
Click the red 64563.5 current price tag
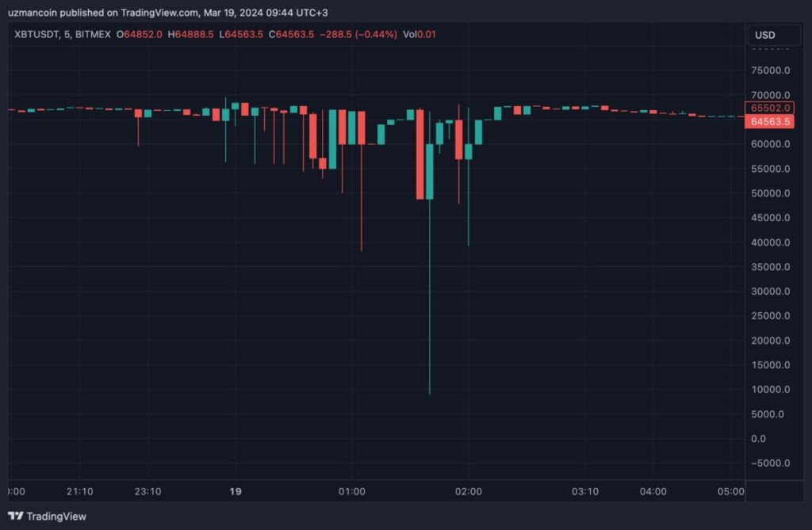pos(770,121)
